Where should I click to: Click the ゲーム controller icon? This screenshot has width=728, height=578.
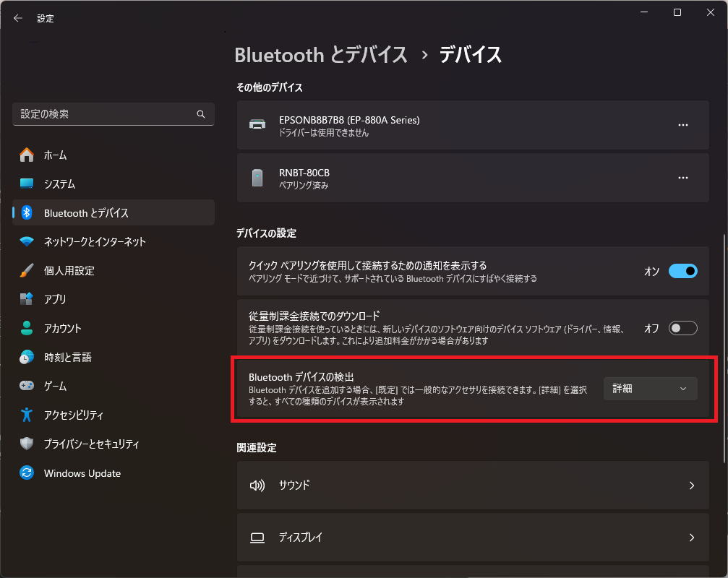coord(27,386)
